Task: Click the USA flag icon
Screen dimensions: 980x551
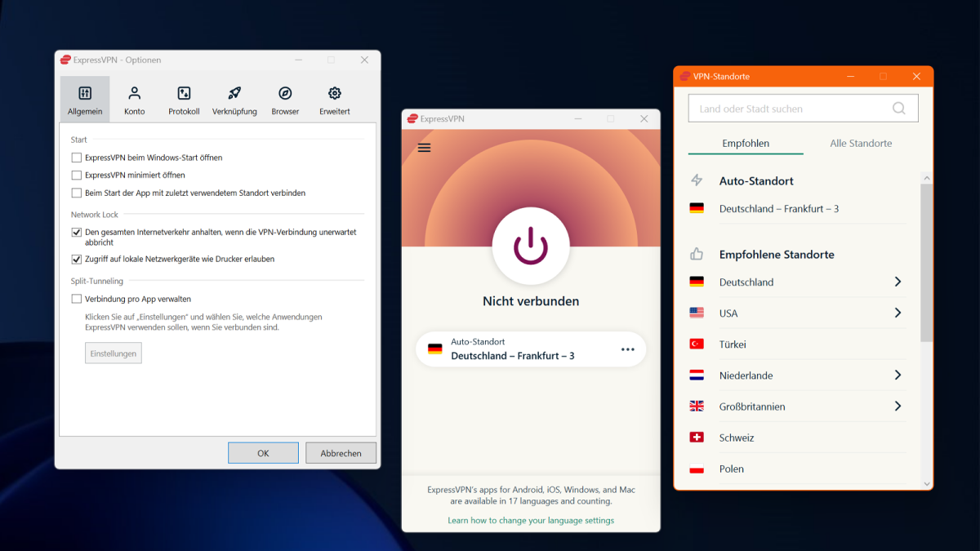Action: click(x=697, y=313)
